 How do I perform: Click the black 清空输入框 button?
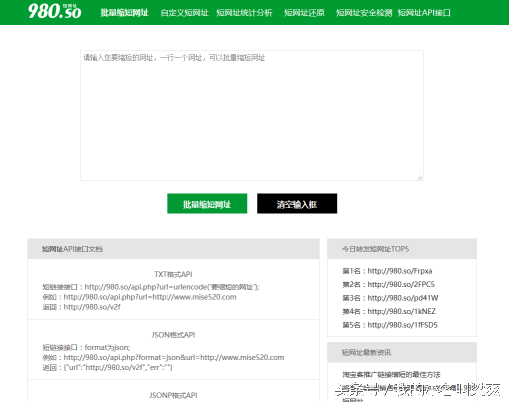(297, 203)
